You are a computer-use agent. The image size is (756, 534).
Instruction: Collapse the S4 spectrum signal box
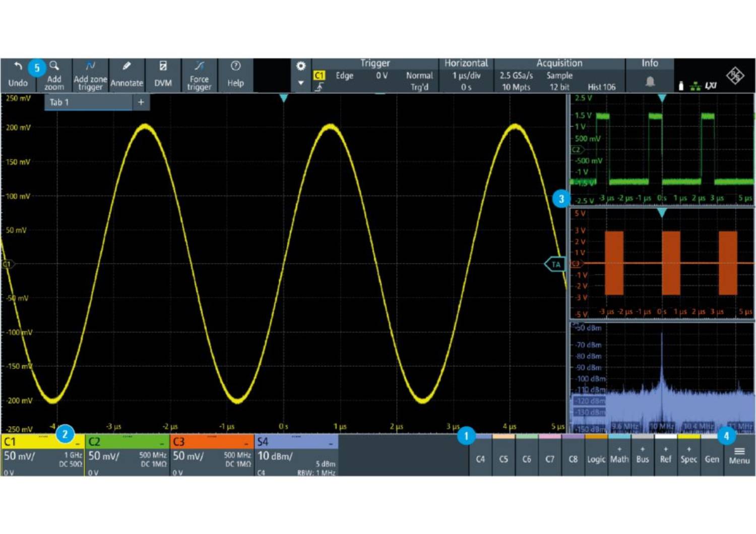(331, 443)
